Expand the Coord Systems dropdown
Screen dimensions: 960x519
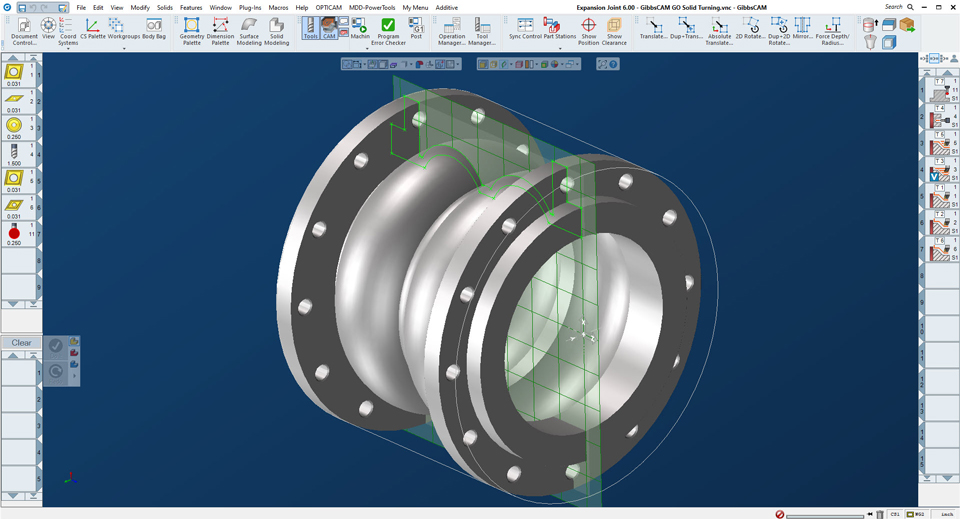pos(68,48)
